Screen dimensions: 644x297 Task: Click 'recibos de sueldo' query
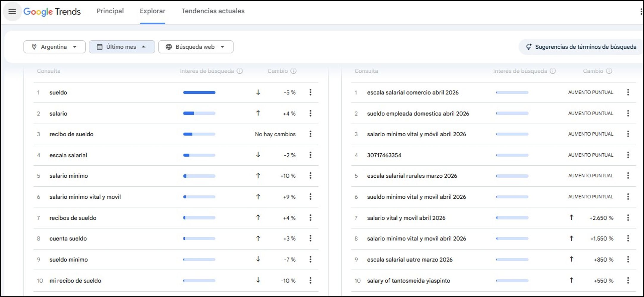[73, 218]
